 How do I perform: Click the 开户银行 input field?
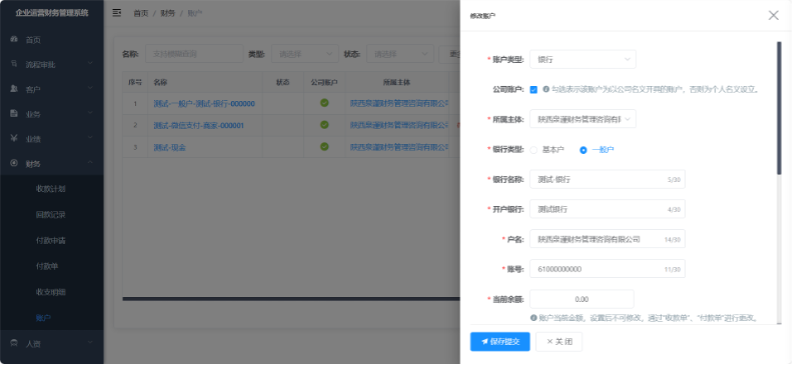(x=607, y=209)
